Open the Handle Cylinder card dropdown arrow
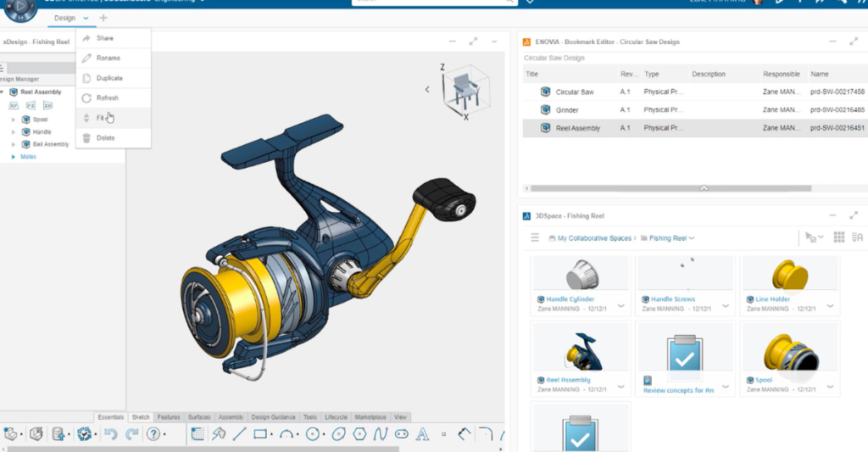Viewport: 868px width, 452px height. 621,305
